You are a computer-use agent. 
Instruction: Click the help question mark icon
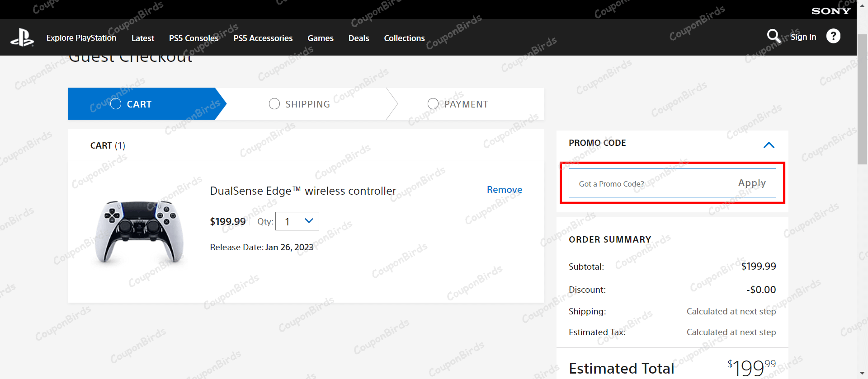click(833, 36)
